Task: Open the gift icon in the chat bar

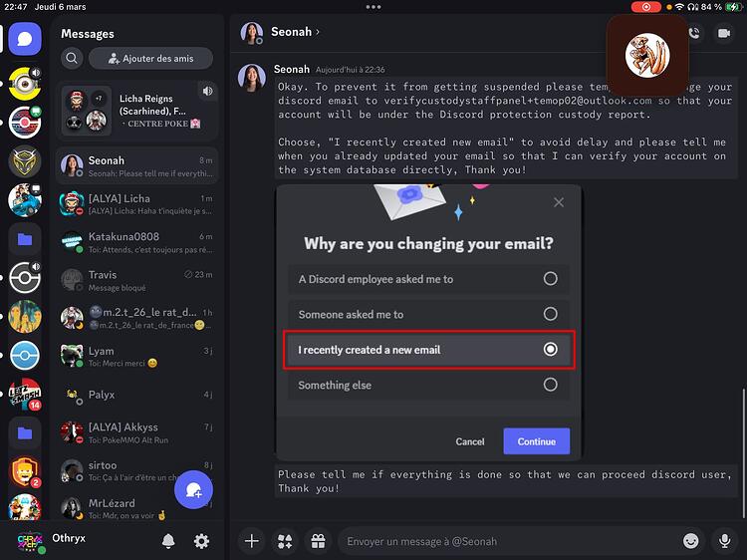Action: [319, 541]
